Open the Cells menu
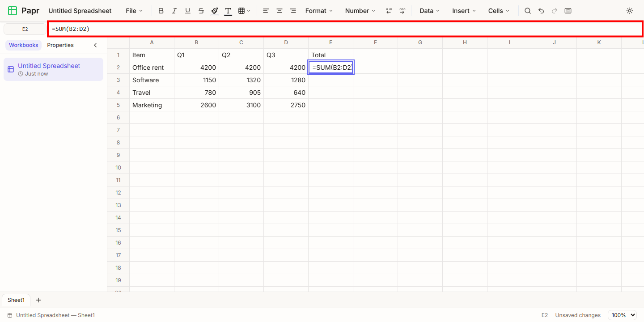Screen dimensions: 644x322 pos(499,11)
